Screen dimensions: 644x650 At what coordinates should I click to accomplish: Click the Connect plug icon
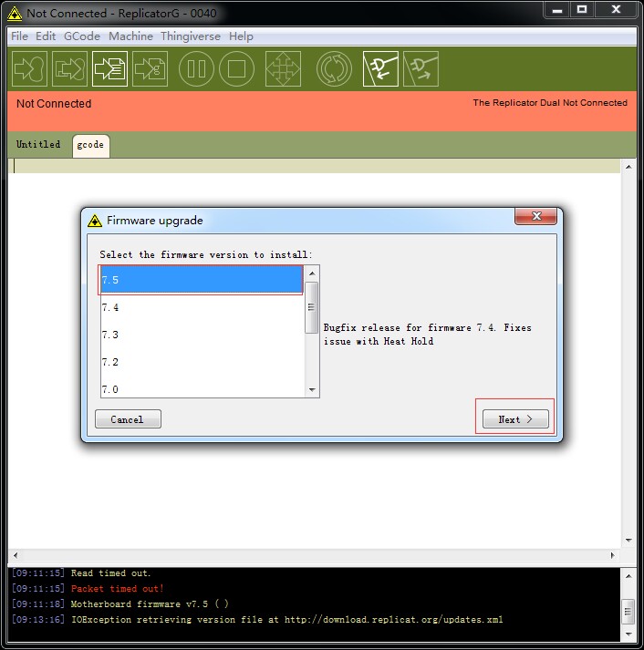[x=380, y=68]
